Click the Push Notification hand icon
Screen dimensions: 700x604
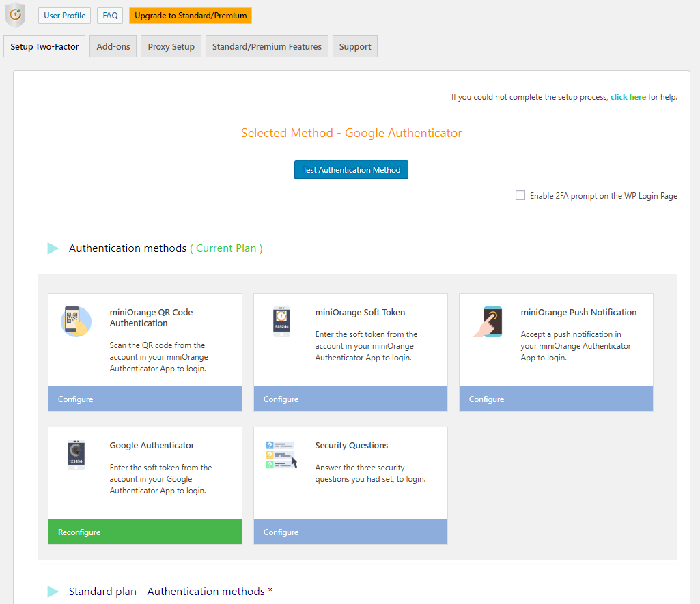coord(488,321)
